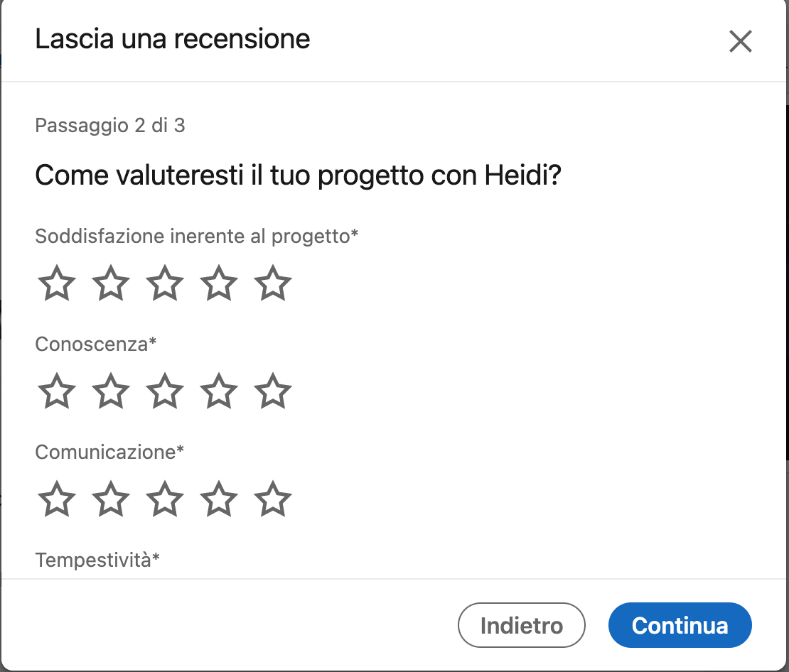Click the Tempestività rating label
Image resolution: width=789 pixels, height=672 pixels.
(x=97, y=560)
